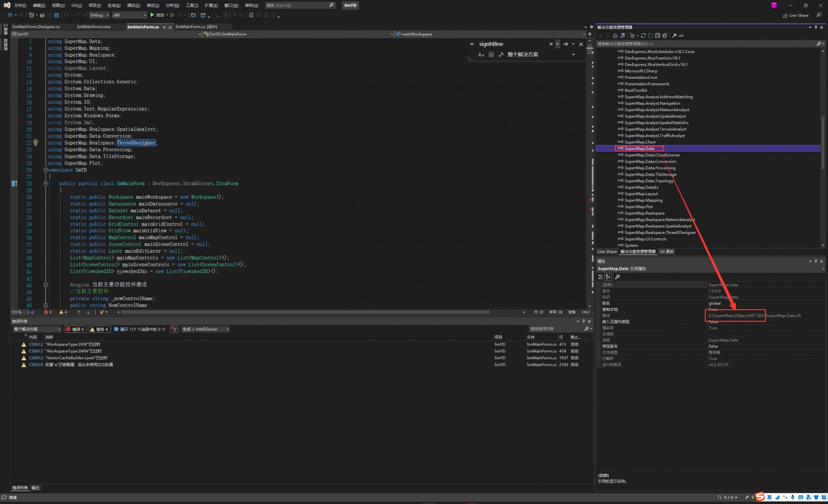This screenshot has height=504, width=828.
Task: Open the Git menu
Action: pos(77,5)
